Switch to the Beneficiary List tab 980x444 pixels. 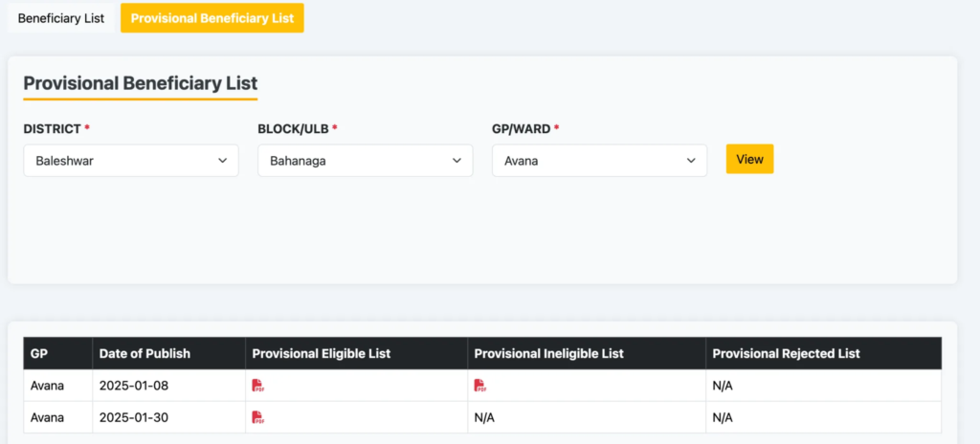click(x=61, y=18)
